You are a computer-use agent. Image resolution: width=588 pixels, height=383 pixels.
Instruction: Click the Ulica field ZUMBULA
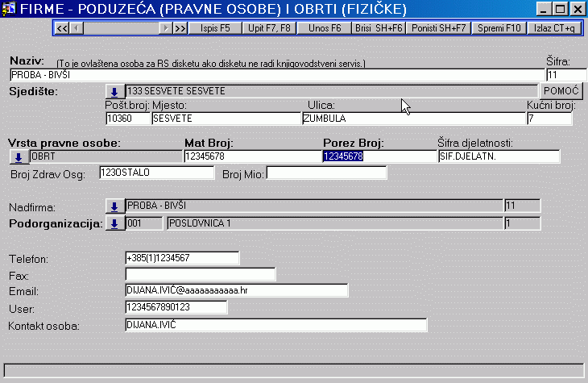click(414, 119)
